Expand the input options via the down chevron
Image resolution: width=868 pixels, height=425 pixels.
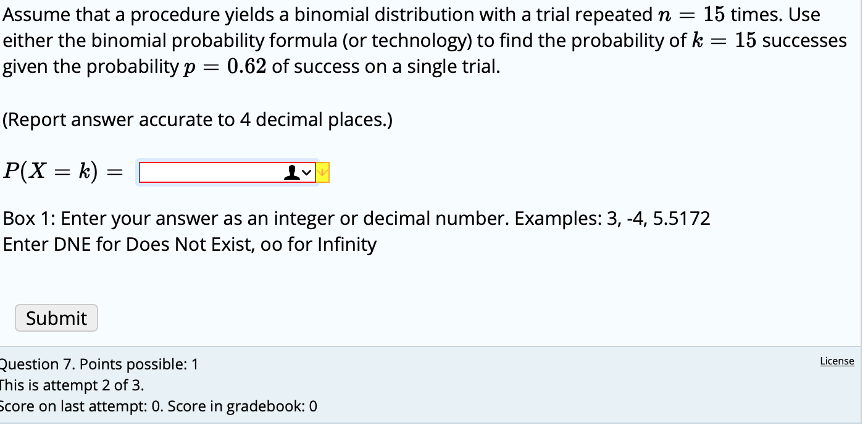coord(306,172)
